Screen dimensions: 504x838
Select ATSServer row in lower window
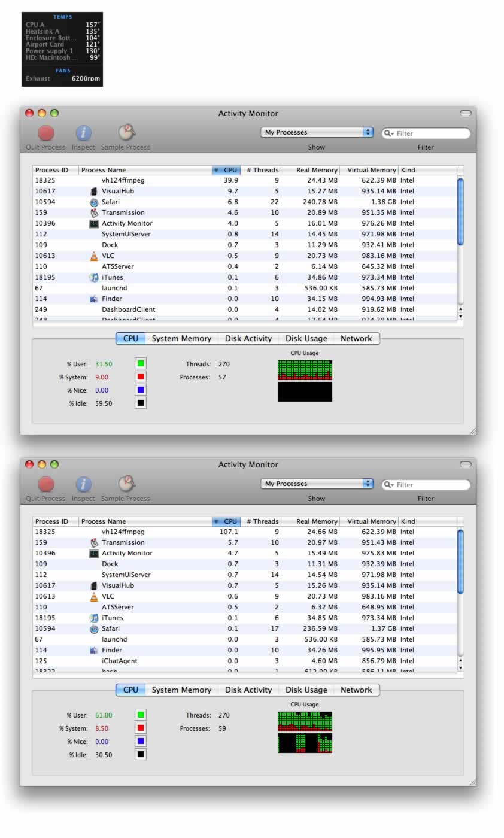[245, 607]
